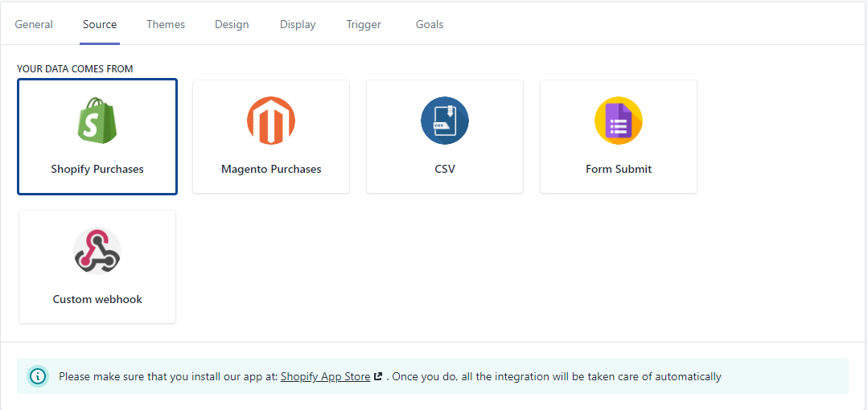Pick the CSV data source label

coord(445,170)
